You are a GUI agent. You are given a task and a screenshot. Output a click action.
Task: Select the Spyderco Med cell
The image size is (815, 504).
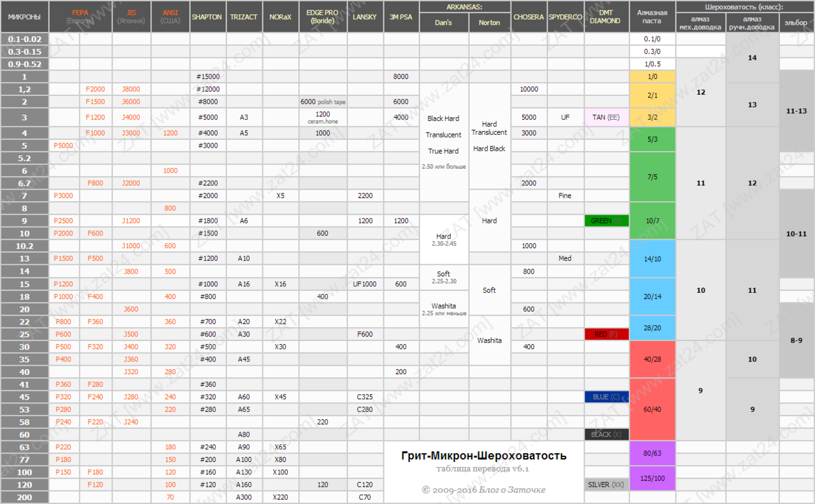565,258
